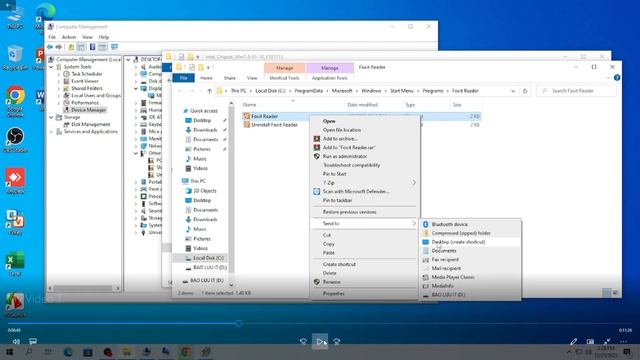Expand the 7-Zip submenu arrow

coord(414,183)
